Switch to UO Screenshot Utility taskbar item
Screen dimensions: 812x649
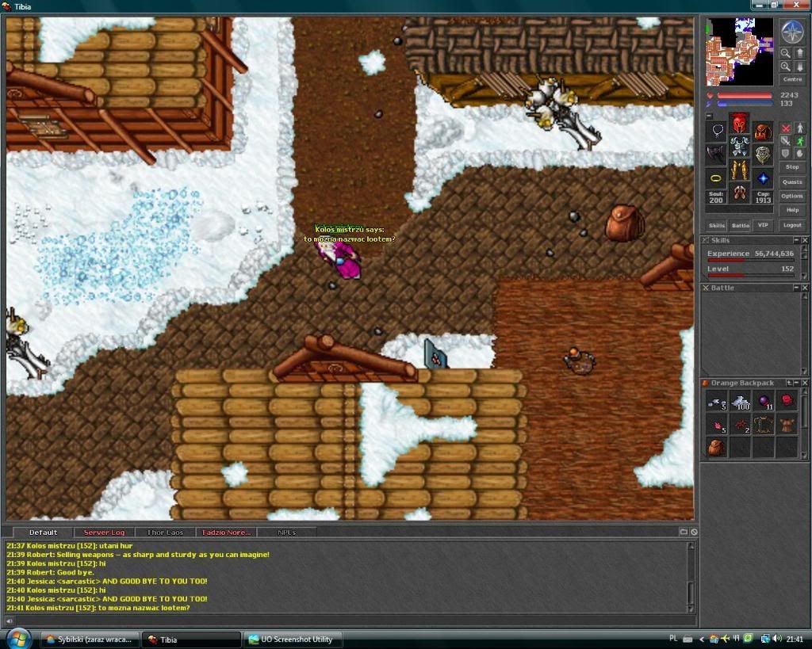pyautogui.click(x=292, y=639)
